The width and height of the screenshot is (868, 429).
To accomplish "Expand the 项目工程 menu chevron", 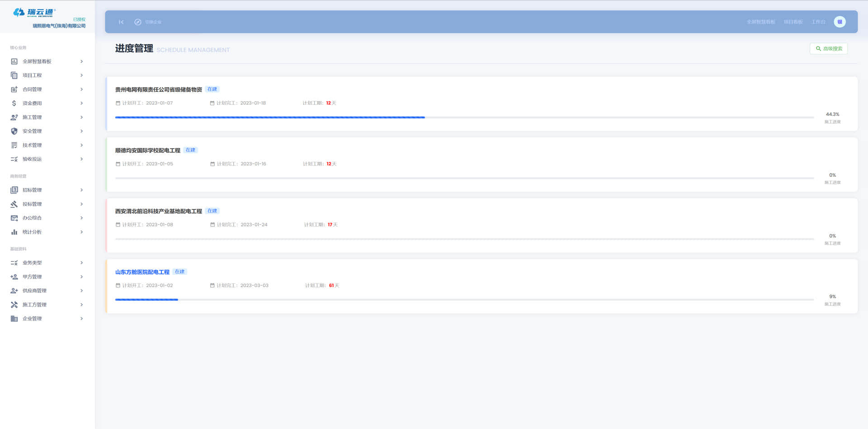I will 81,75.
